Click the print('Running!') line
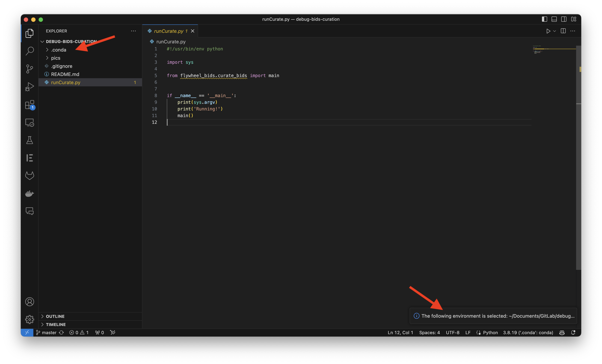 click(x=200, y=109)
